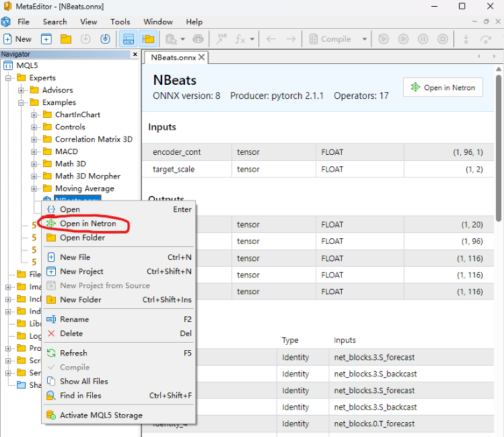This screenshot has width=504, height=437.
Task: Click the Open folder toolbar icon
Action: click(x=66, y=39)
